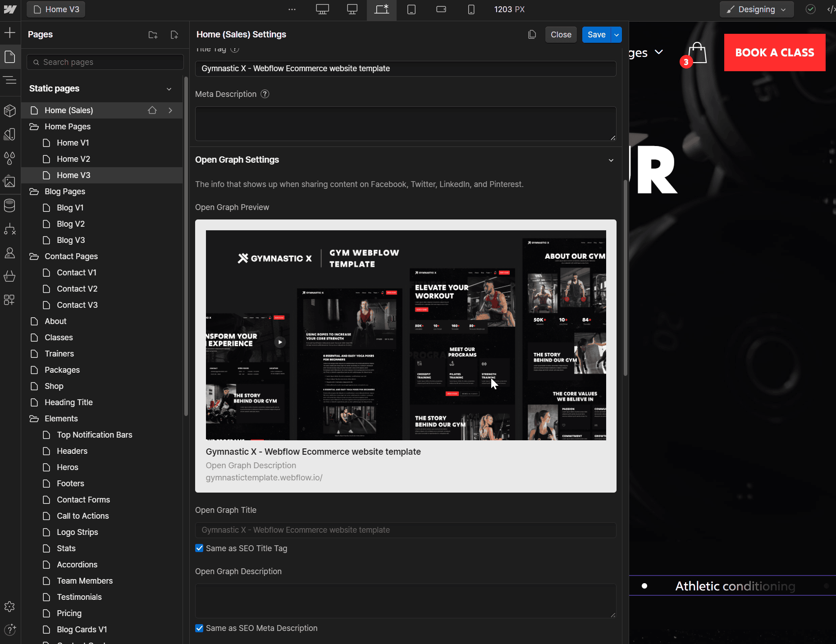Click the Open Graph preview image
Screen dimensions: 836x644
(406, 335)
